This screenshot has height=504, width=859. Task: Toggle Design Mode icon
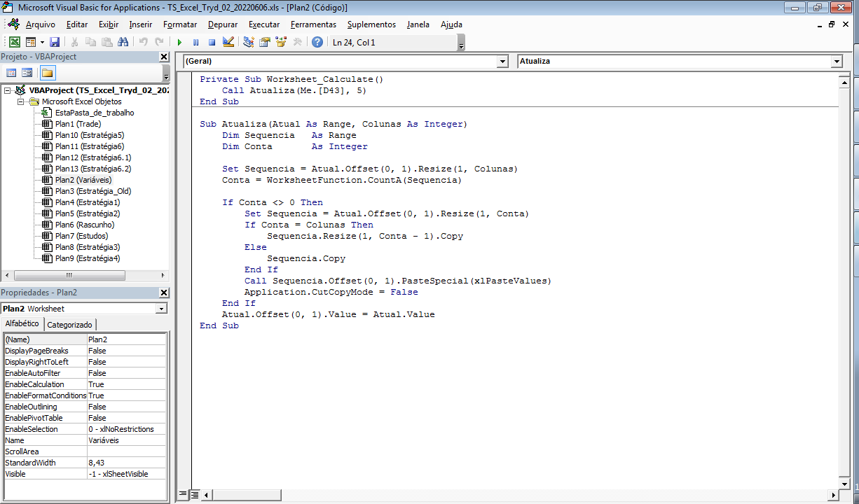point(228,42)
